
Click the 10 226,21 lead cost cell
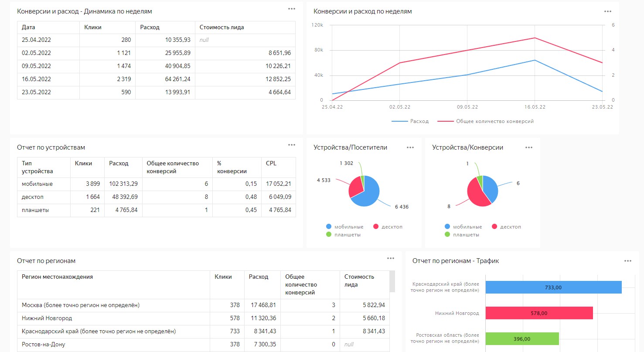coord(245,66)
